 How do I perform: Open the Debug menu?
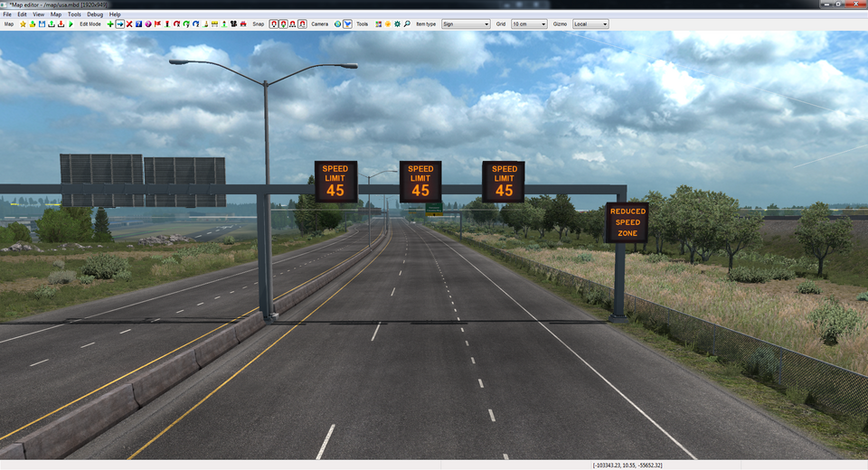pyautogui.click(x=95, y=14)
